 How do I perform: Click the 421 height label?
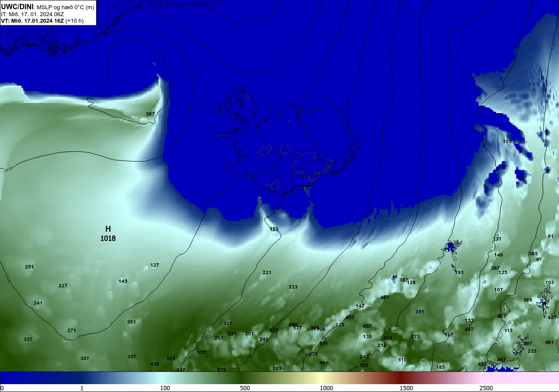point(552,317)
